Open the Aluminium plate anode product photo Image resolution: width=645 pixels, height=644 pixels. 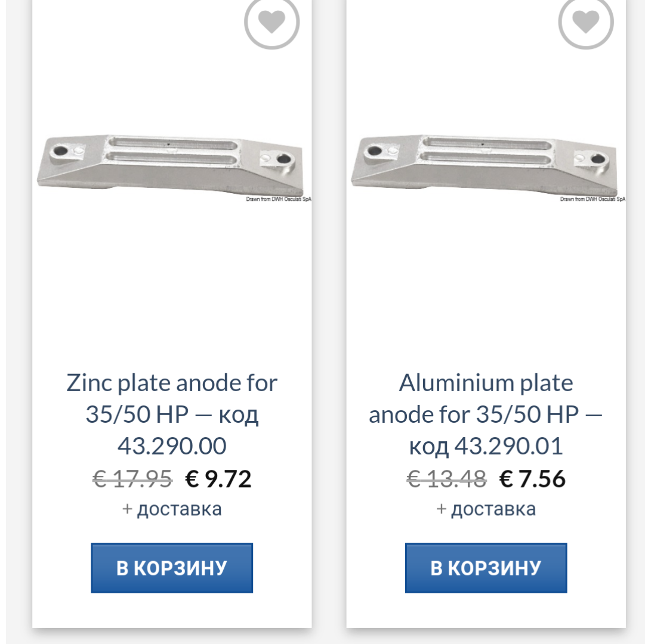coord(484,162)
